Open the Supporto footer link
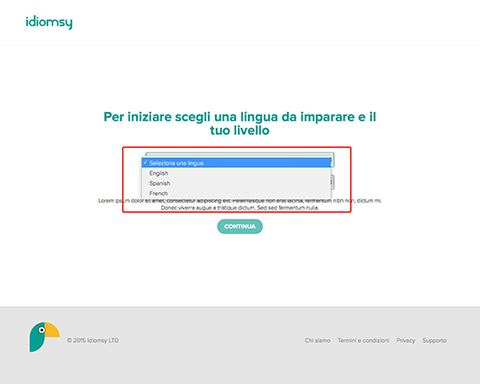This screenshot has height=384, width=480. tap(435, 340)
